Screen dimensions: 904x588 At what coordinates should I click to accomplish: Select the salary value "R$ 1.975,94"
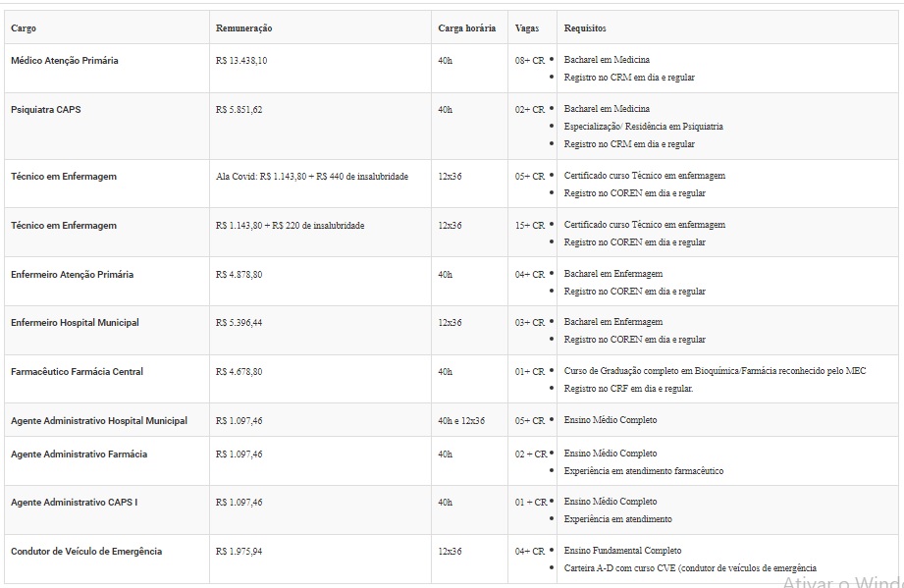click(x=239, y=552)
